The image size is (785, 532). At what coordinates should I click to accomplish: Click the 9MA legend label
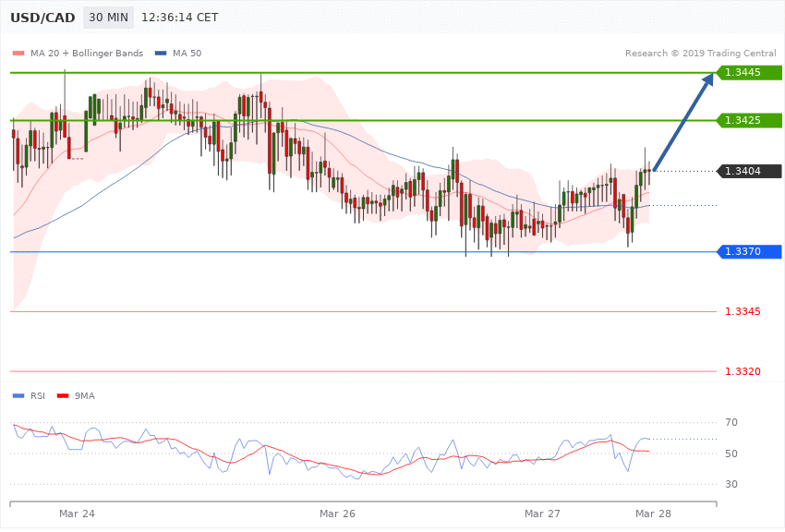coord(85,396)
